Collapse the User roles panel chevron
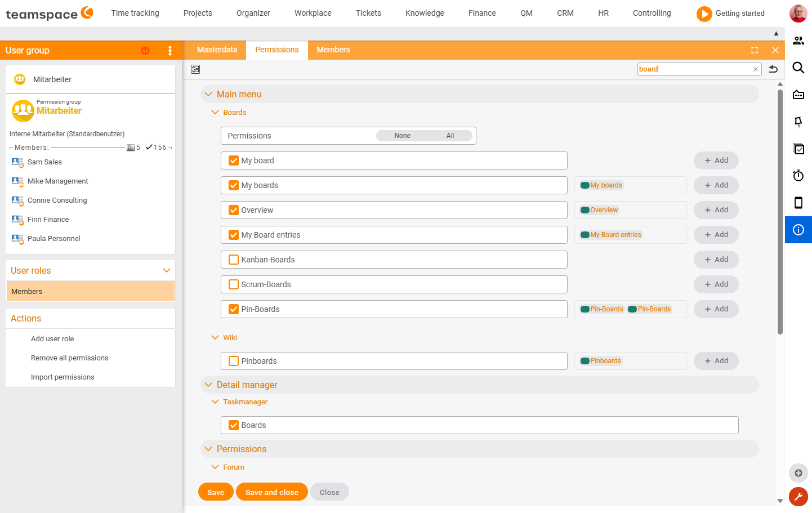 [x=167, y=270]
